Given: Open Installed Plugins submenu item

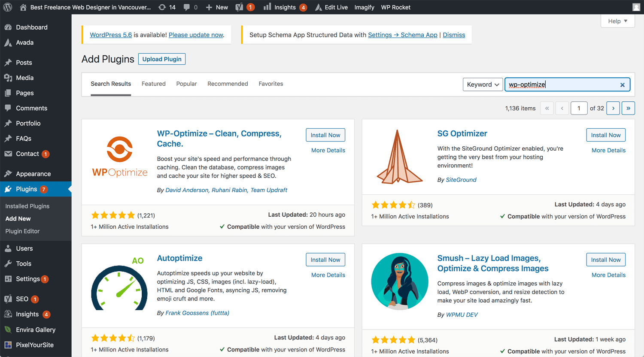Looking at the screenshot, I should (27, 206).
